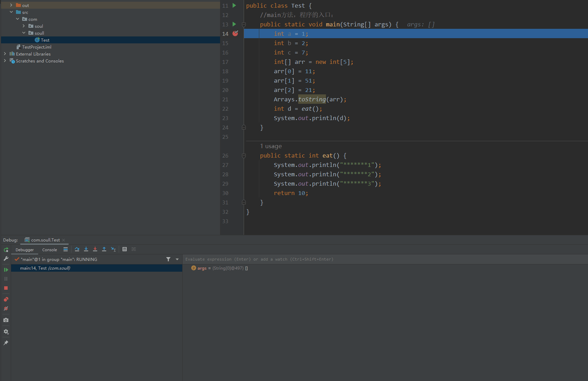Fold the eat method at line 26

click(x=244, y=156)
